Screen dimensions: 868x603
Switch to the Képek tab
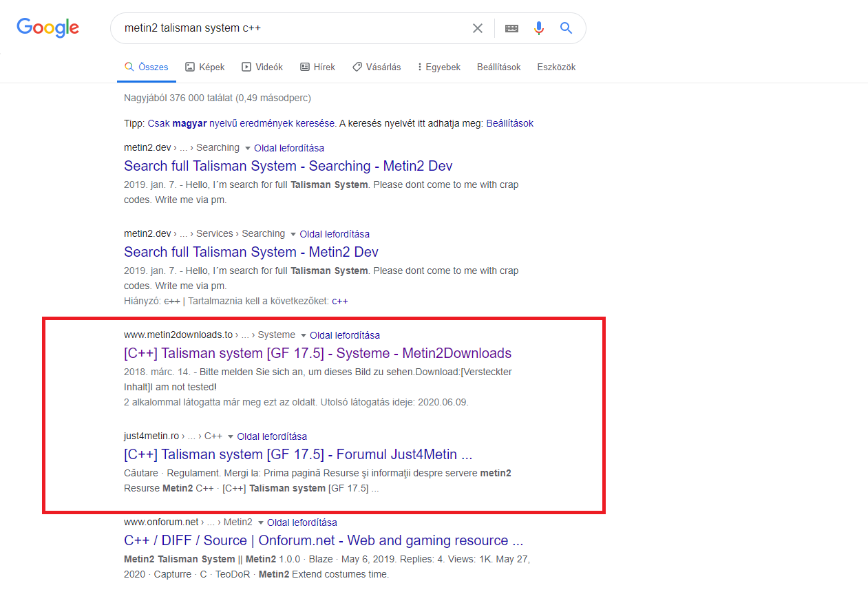tap(205, 67)
